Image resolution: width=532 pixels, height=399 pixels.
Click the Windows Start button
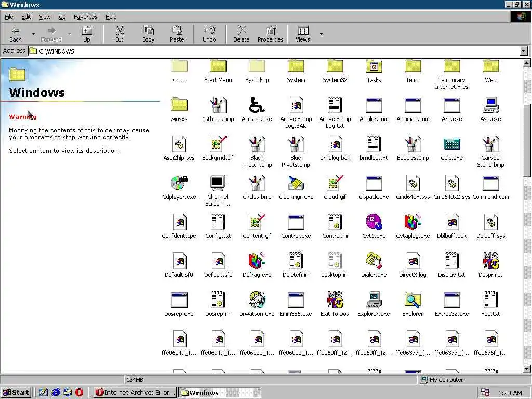coord(16,393)
